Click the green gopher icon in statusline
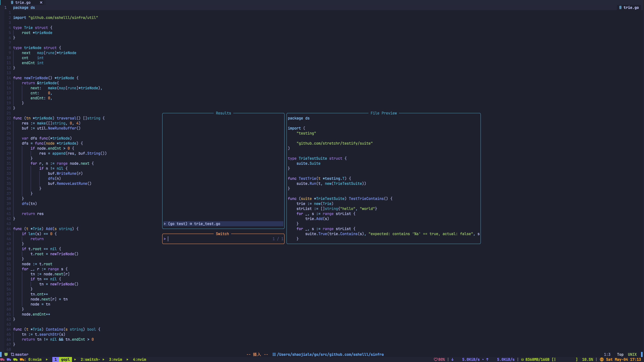Viewport: 644px width, 362px height. click(6, 354)
